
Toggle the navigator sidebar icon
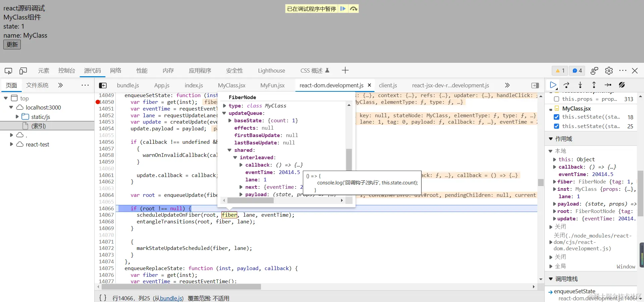point(103,85)
